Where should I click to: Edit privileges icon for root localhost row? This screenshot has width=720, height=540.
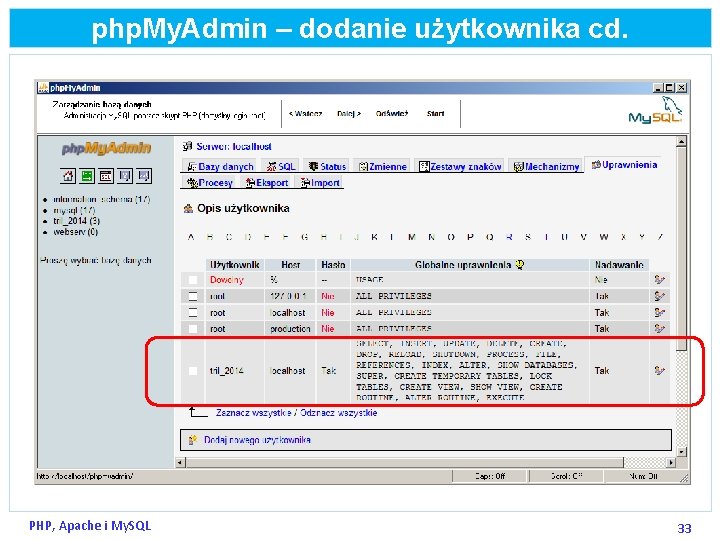click(659, 313)
